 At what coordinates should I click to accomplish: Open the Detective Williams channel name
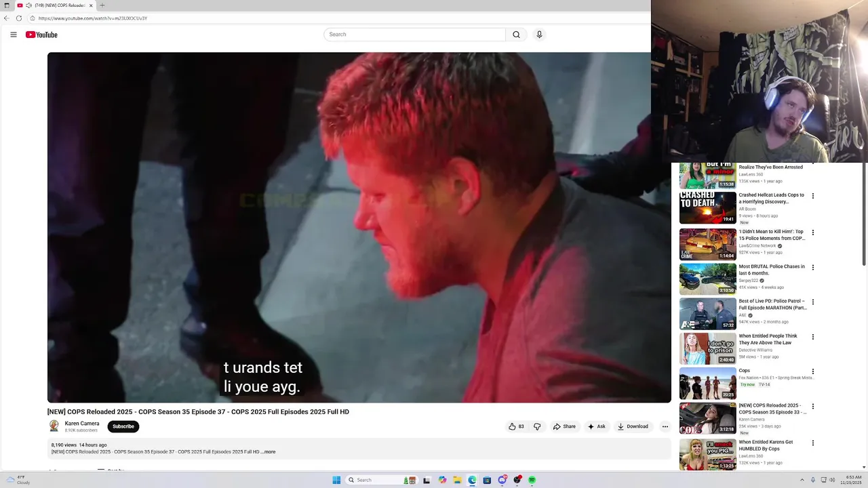pyautogui.click(x=755, y=350)
